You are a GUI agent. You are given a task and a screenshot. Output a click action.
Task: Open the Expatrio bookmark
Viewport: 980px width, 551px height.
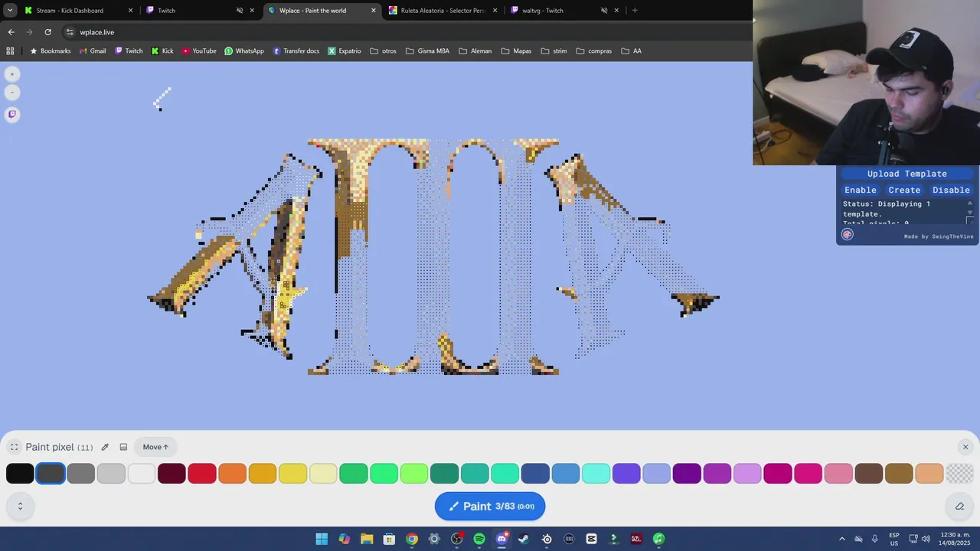345,51
